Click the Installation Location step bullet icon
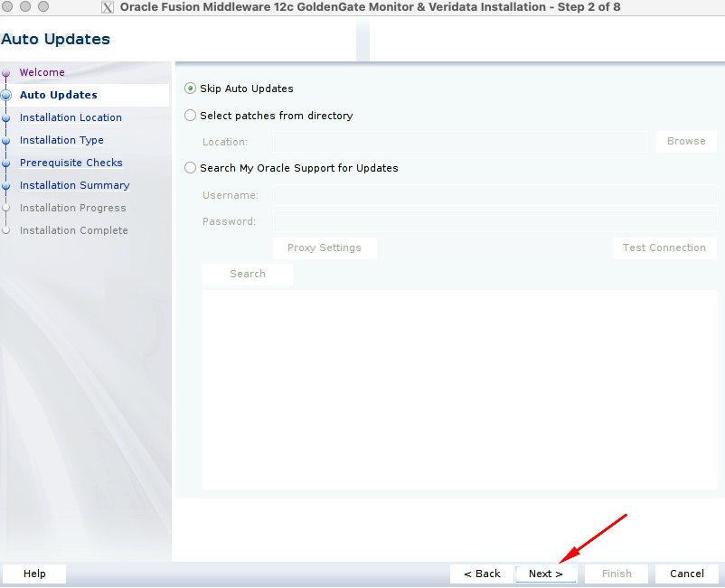 (x=6, y=117)
